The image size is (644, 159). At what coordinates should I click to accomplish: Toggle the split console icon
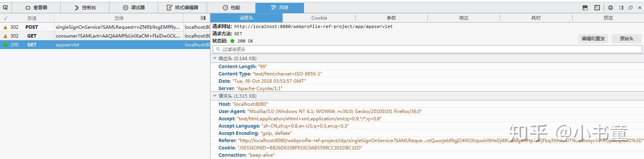(585, 8)
